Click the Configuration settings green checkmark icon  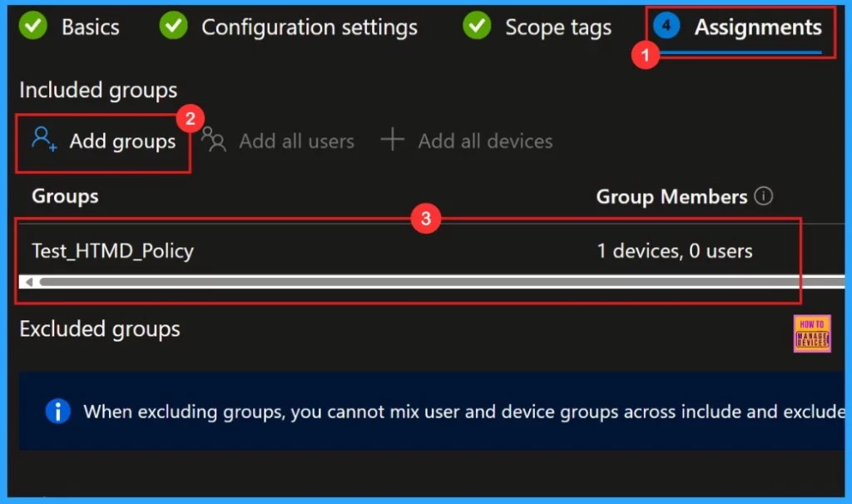173,26
